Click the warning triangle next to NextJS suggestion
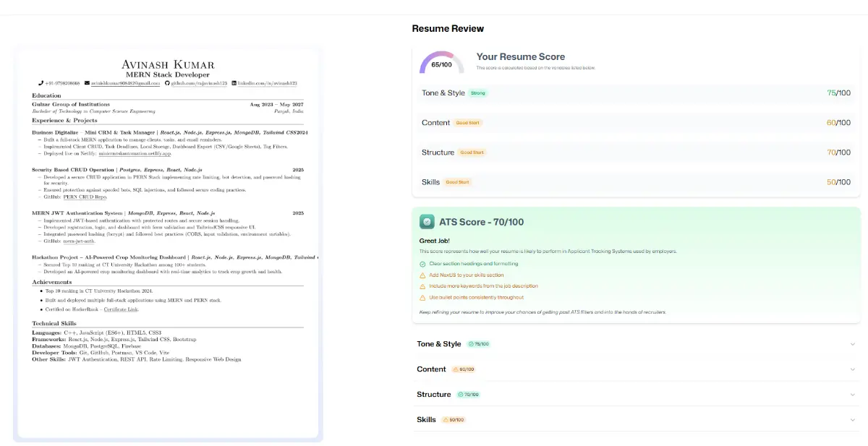Image resolution: width=868 pixels, height=446 pixels. pos(422,275)
